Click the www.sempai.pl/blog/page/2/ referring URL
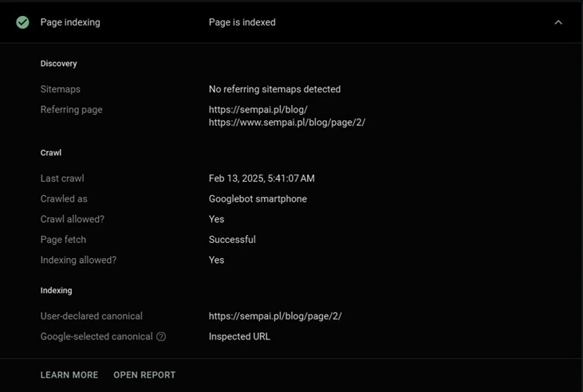Image resolution: width=583 pixels, height=392 pixels. [286, 123]
